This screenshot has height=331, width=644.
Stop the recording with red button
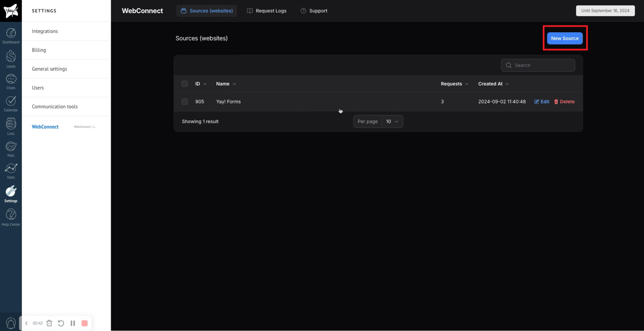(x=85, y=323)
